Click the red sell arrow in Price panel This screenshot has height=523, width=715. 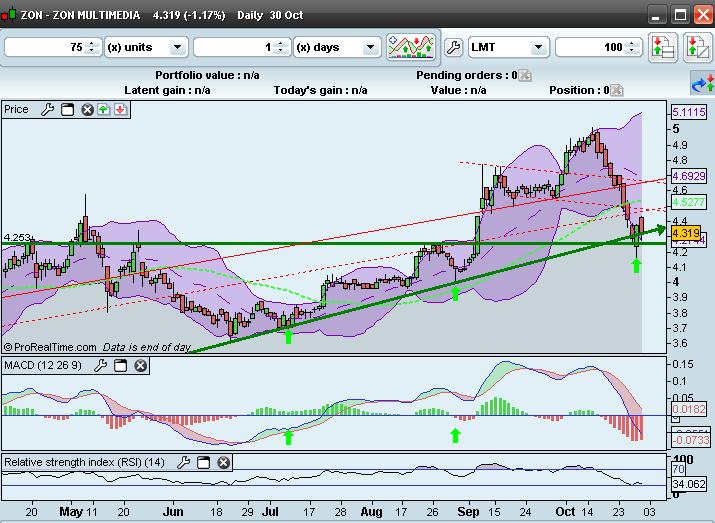(120, 109)
